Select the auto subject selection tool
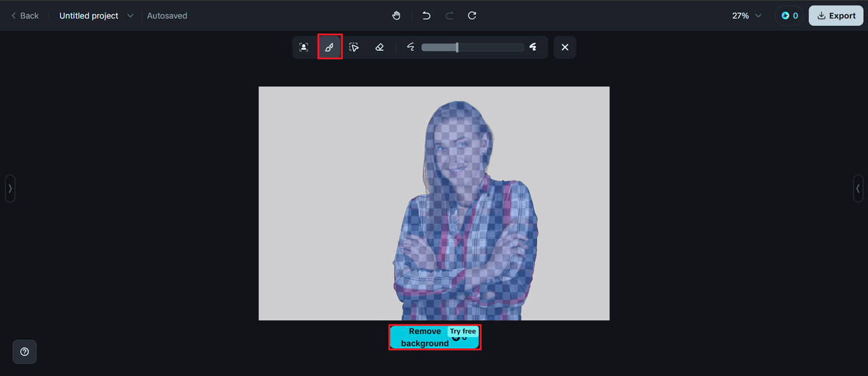Viewport: 868px width, 376px height. point(304,48)
